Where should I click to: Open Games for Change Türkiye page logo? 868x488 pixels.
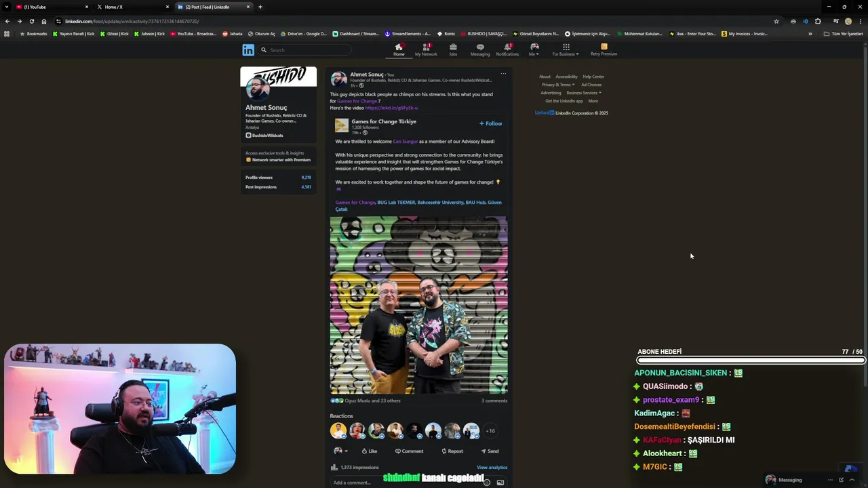click(342, 125)
